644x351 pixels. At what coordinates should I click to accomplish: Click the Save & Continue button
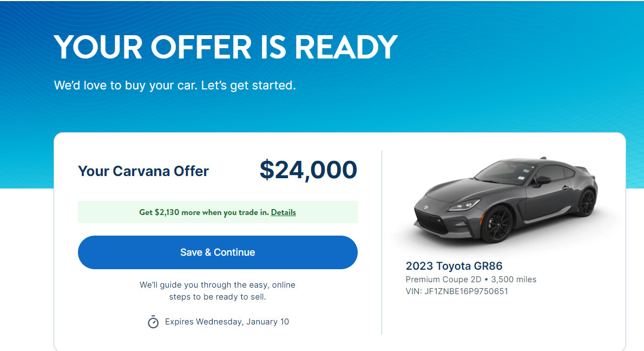pos(218,252)
